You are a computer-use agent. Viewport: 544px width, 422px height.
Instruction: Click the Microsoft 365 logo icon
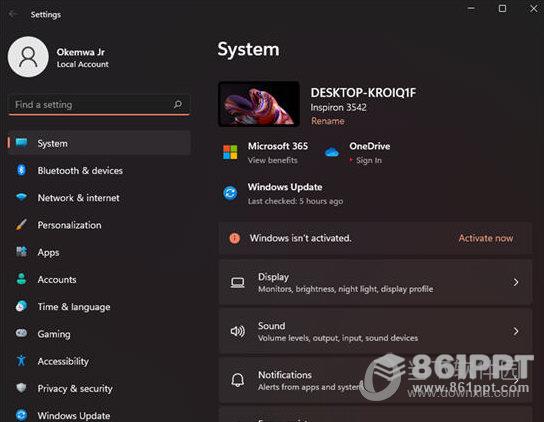(x=230, y=152)
